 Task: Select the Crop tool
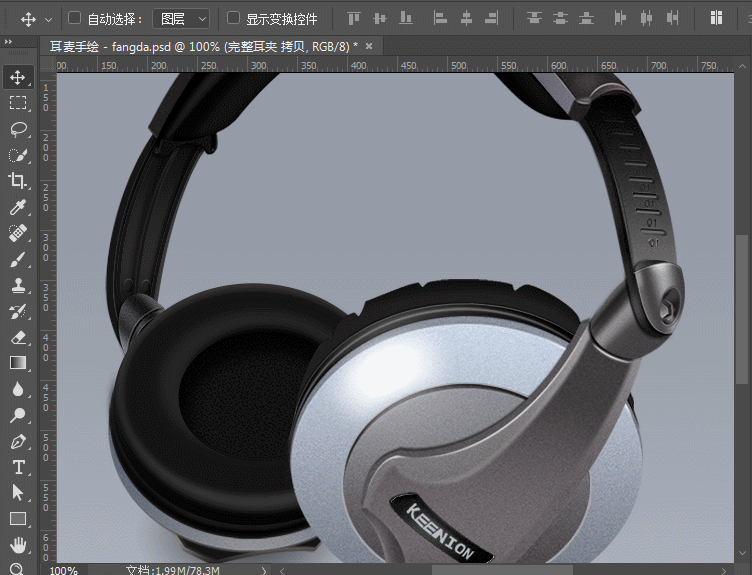(18, 181)
